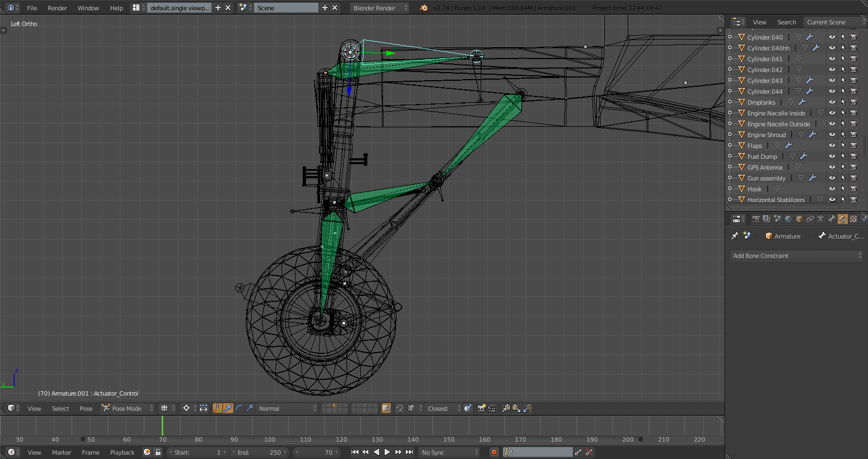Open the World properties tab globe icon

788,219
